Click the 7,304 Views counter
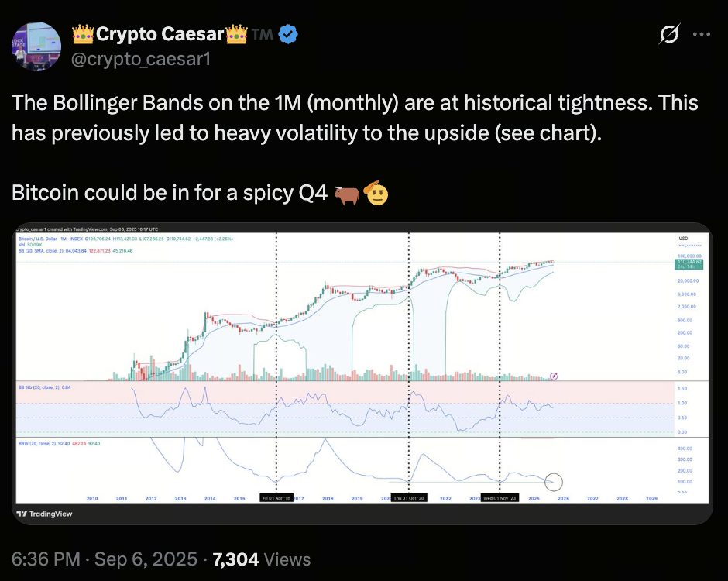728x581 pixels. pyautogui.click(x=262, y=559)
